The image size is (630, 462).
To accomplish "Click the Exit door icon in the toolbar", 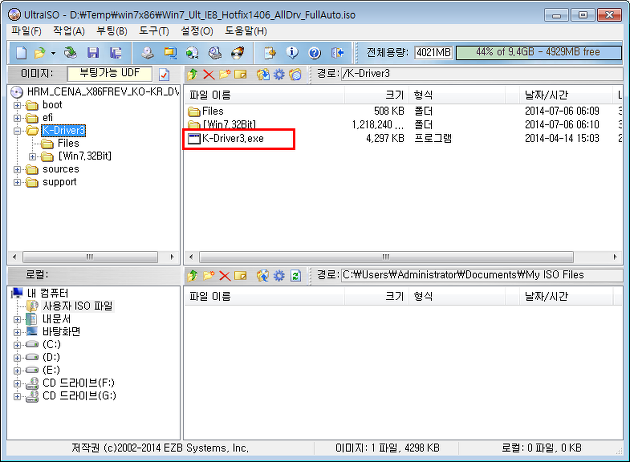I will pos(338,53).
